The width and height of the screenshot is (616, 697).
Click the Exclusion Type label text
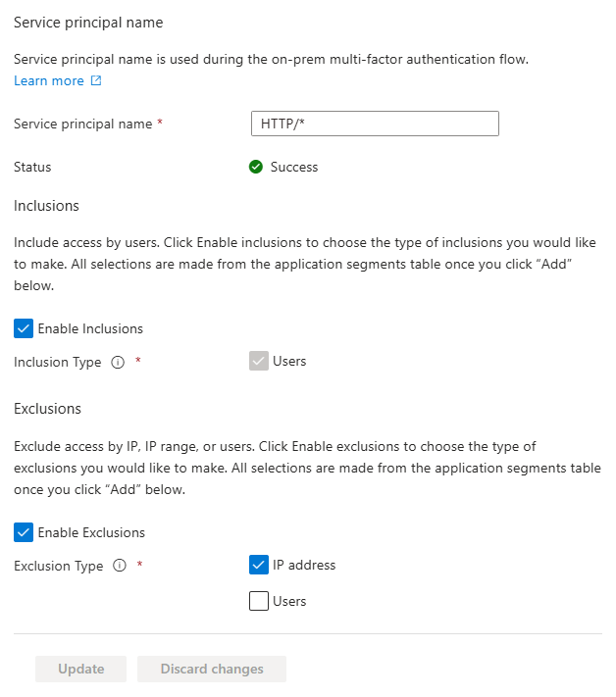click(58, 566)
